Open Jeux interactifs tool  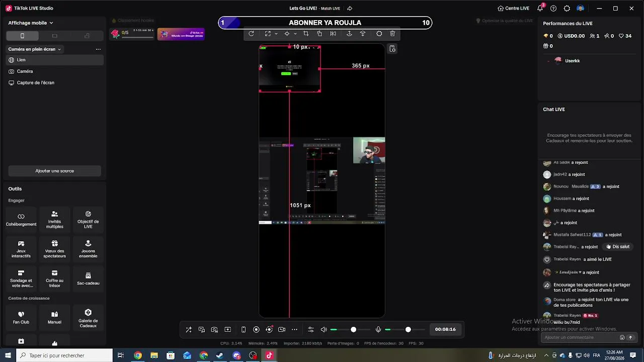21,249
